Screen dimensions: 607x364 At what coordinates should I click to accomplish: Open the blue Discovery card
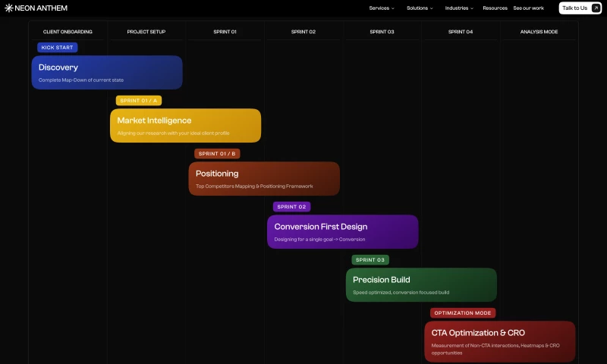pyautogui.click(x=107, y=72)
